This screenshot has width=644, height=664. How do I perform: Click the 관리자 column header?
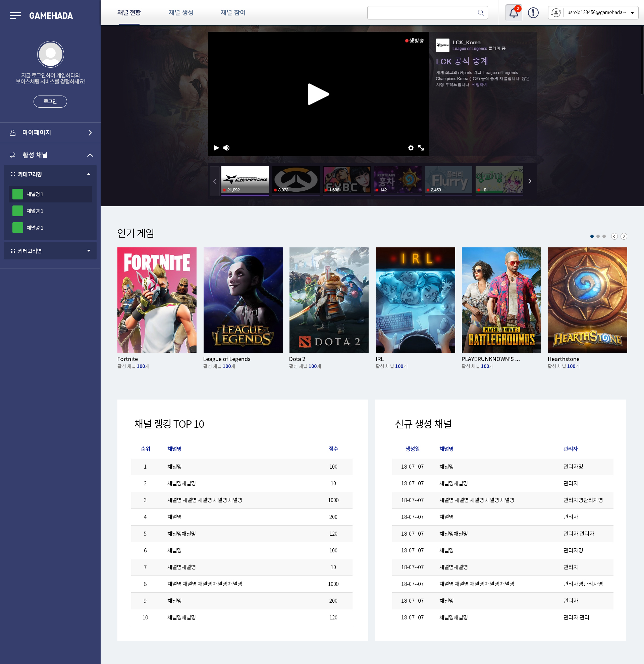tap(571, 448)
